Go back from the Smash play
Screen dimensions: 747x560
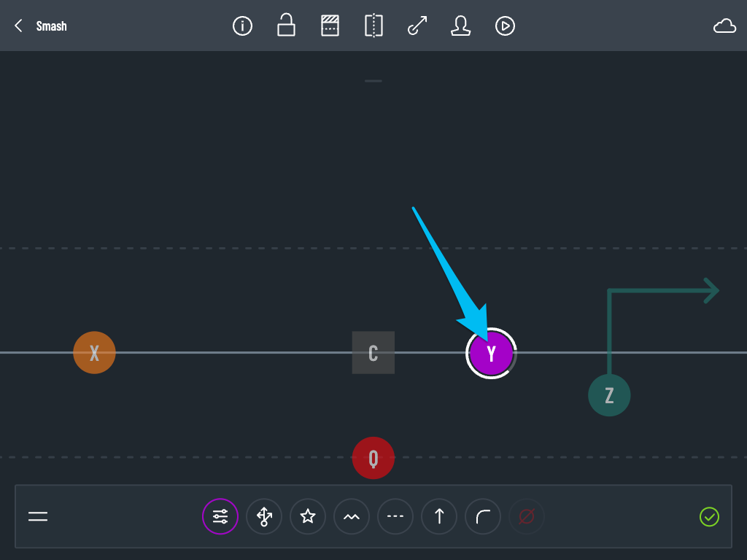pyautogui.click(x=18, y=26)
